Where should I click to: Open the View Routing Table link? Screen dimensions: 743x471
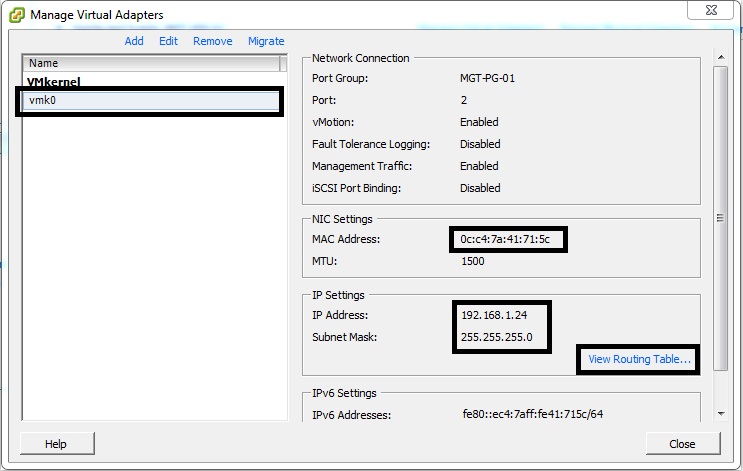point(639,360)
